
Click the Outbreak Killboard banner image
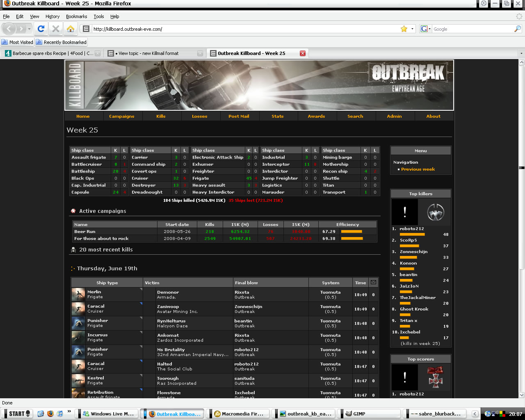point(259,85)
